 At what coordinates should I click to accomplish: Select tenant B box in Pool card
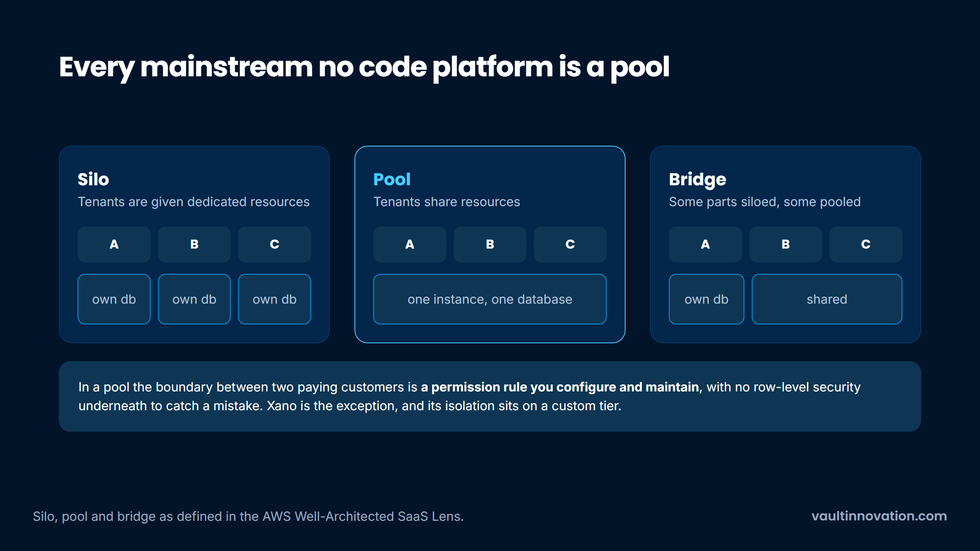point(490,244)
